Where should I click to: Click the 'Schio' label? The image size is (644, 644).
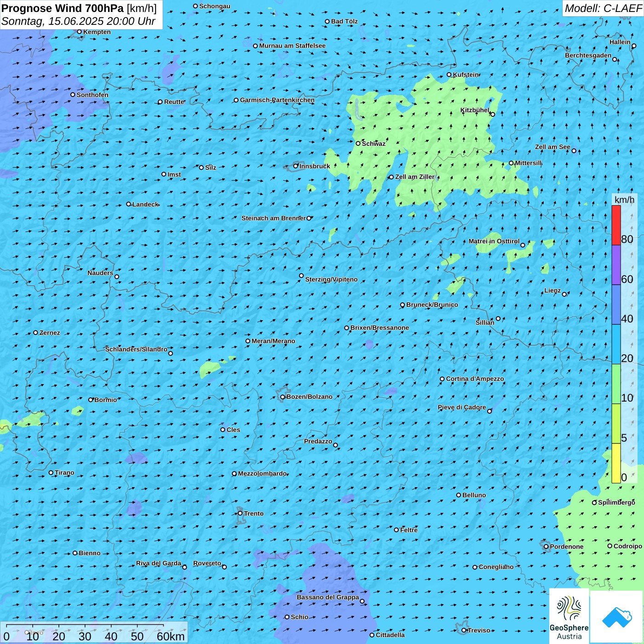pyautogui.click(x=299, y=617)
